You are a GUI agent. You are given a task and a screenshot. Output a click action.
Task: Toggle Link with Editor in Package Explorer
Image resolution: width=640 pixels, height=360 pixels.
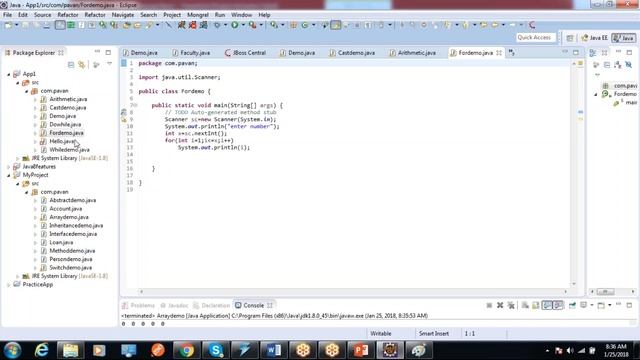point(82,64)
